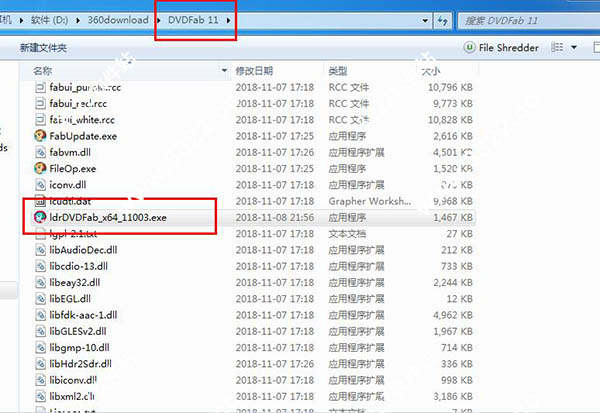
Task: Select the file libEGL.dll
Action: tap(70, 299)
